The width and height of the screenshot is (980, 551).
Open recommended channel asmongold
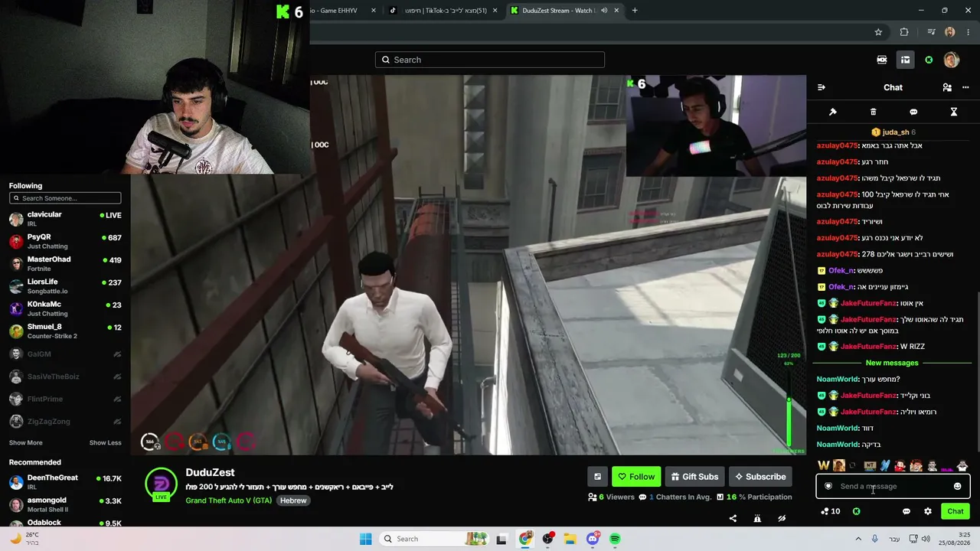tap(65, 504)
